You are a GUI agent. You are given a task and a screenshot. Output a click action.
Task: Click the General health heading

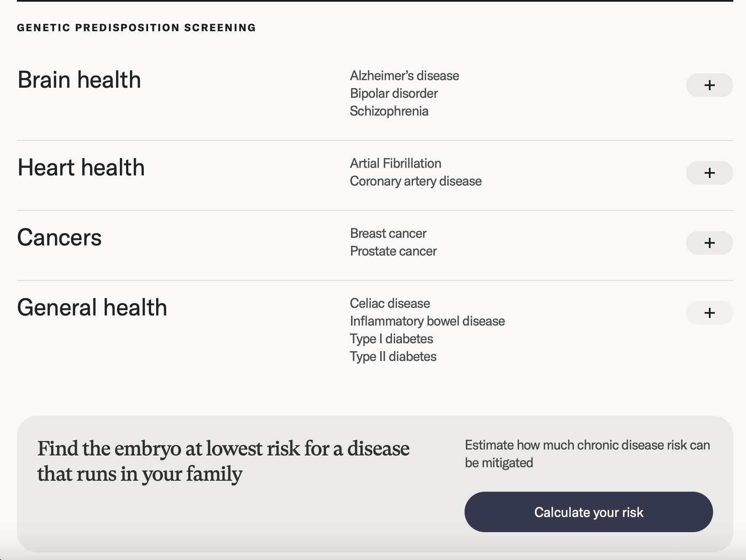(92, 307)
